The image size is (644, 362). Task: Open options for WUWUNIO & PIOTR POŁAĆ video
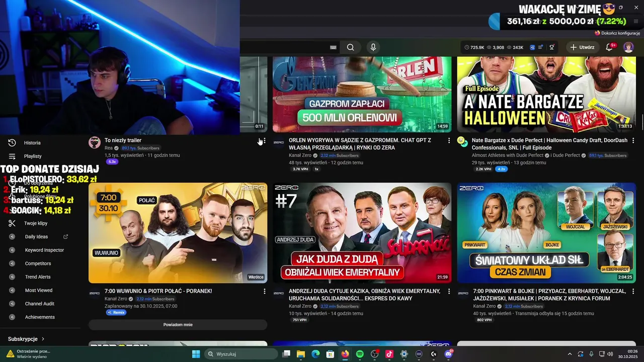265,291
